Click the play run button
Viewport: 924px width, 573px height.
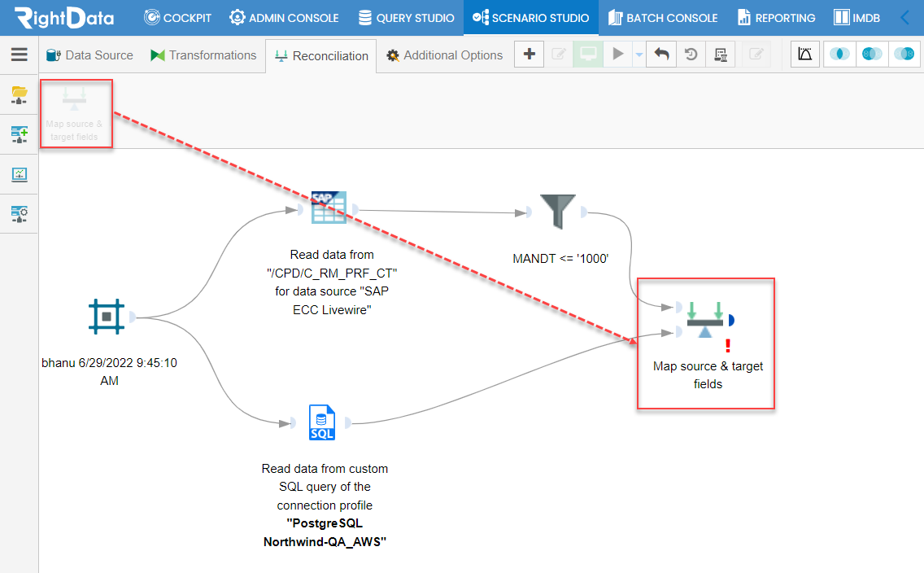tap(617, 55)
